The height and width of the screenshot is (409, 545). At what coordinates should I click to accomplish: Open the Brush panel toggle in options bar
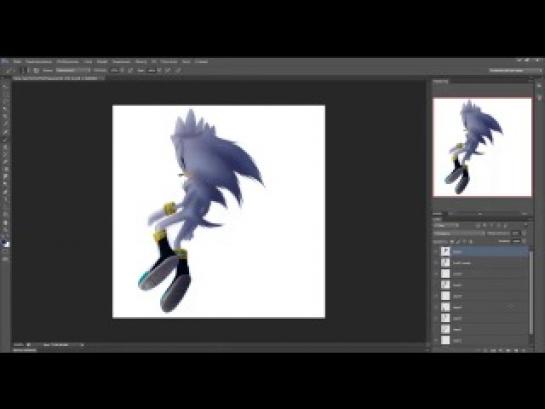pyautogui.click(x=36, y=70)
